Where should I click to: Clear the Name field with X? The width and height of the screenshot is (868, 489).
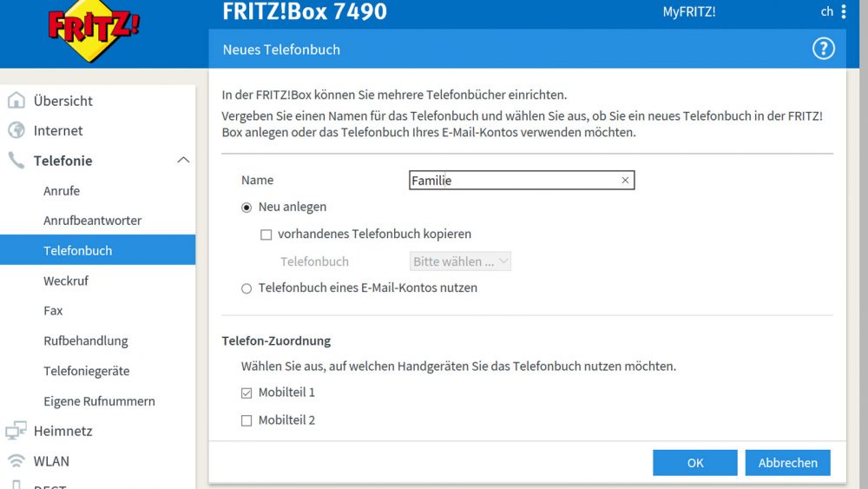point(625,180)
